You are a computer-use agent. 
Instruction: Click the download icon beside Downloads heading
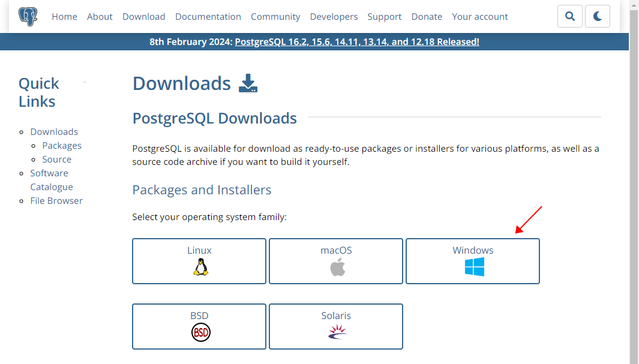(x=248, y=83)
